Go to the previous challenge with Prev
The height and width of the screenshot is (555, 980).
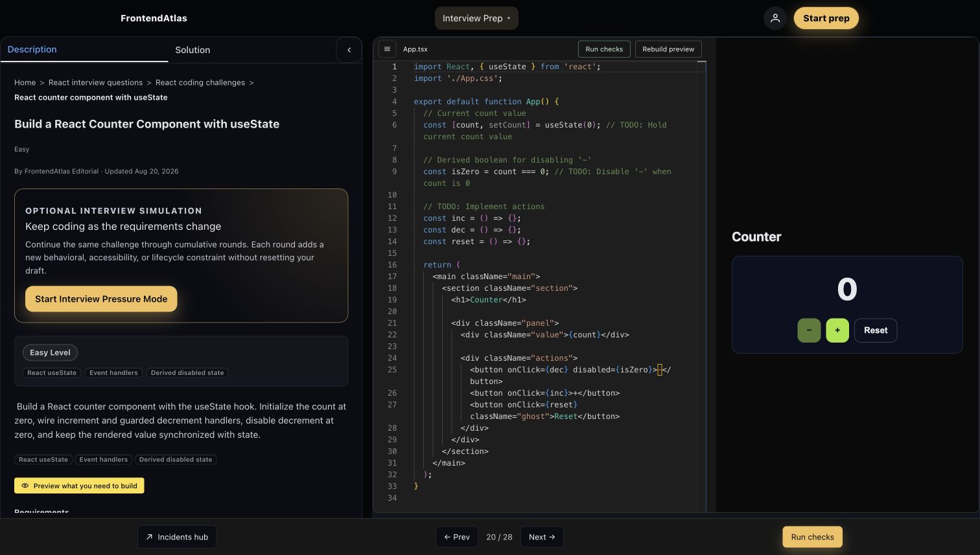point(457,537)
